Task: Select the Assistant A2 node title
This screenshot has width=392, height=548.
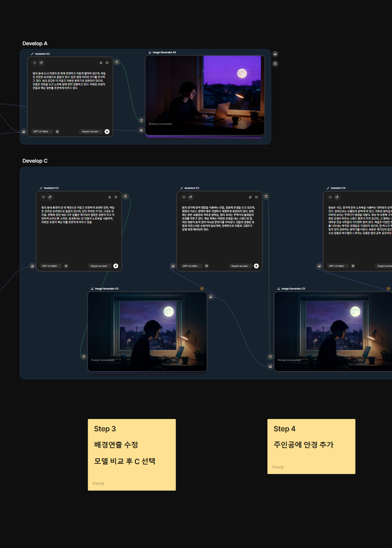Action: 42,54
